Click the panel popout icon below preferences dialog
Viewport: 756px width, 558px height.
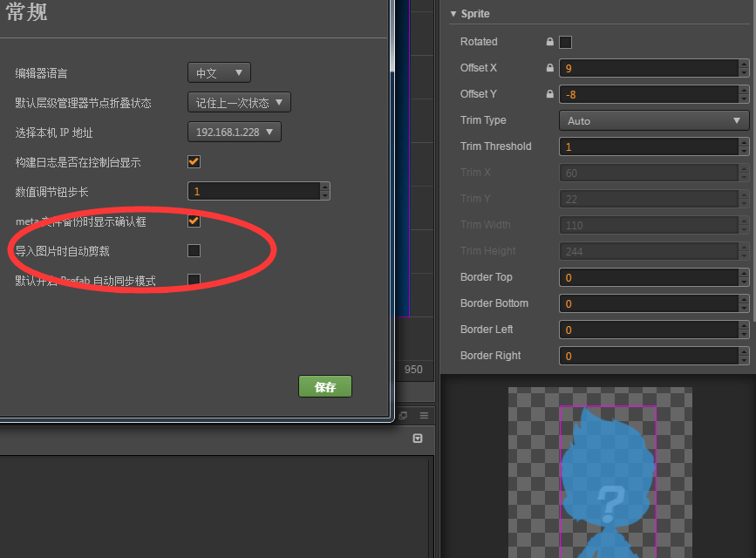click(x=403, y=415)
